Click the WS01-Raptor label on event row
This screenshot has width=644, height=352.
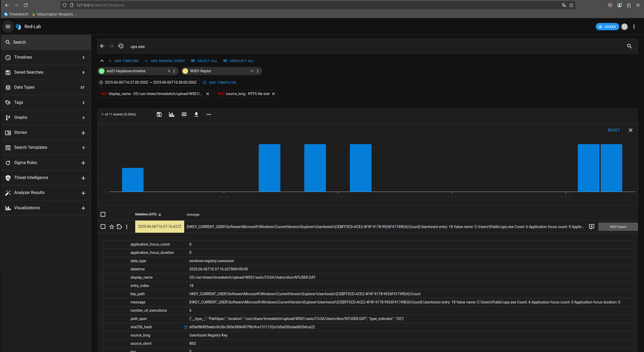coord(618,227)
